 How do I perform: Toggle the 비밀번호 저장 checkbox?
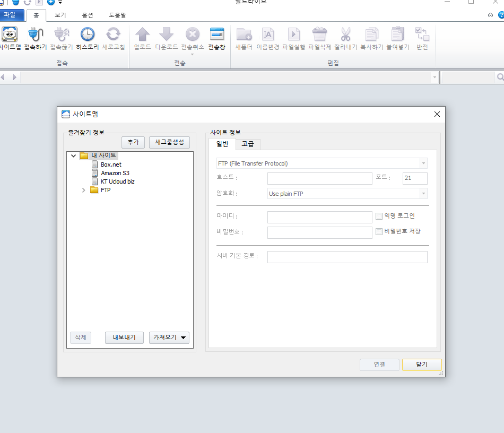tap(379, 231)
